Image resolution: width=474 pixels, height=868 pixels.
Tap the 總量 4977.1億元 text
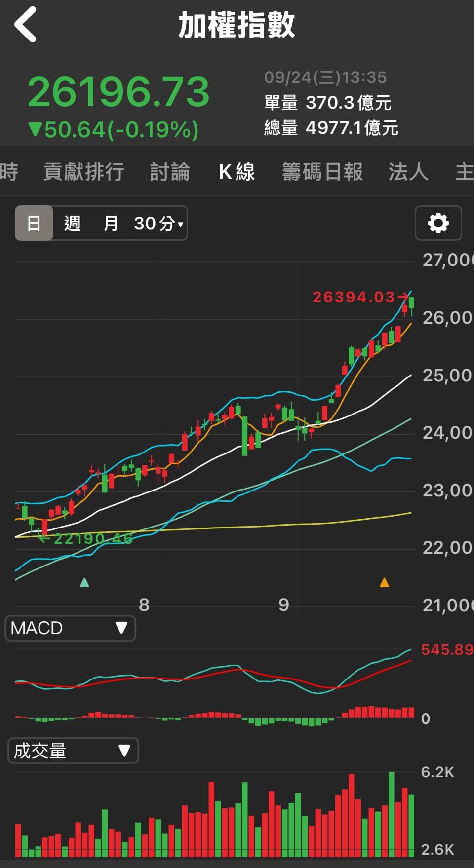click(331, 128)
